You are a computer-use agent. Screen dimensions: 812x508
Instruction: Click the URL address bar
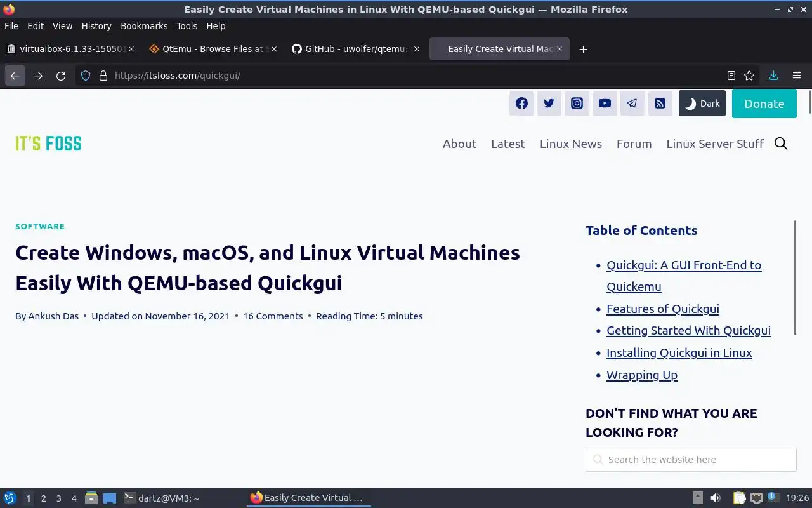[419, 76]
